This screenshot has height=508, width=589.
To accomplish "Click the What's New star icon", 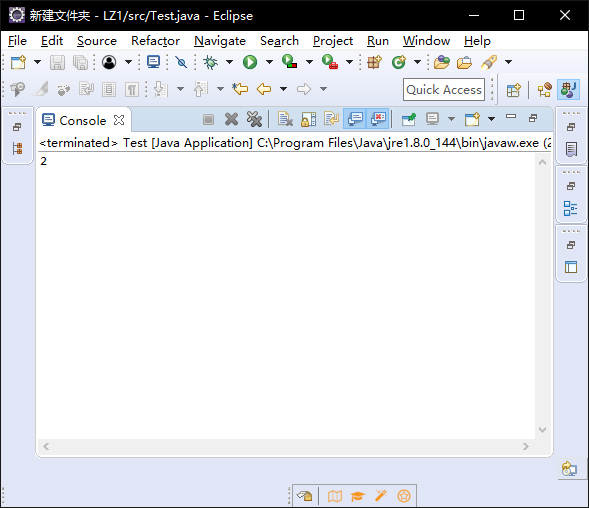I will point(404,496).
